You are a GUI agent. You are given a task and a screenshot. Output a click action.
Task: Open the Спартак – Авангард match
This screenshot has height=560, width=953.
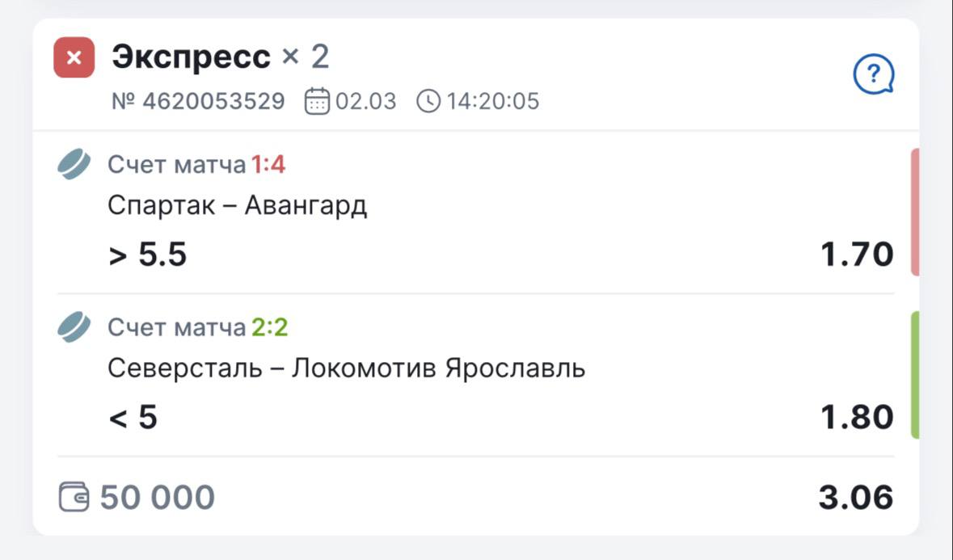(x=238, y=206)
